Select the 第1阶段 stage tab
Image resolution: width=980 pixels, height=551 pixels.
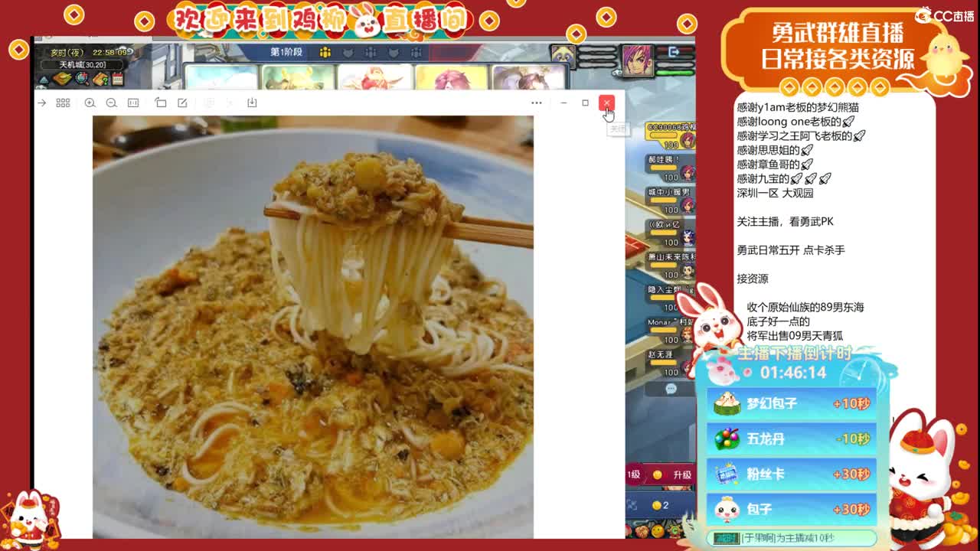coord(286,52)
